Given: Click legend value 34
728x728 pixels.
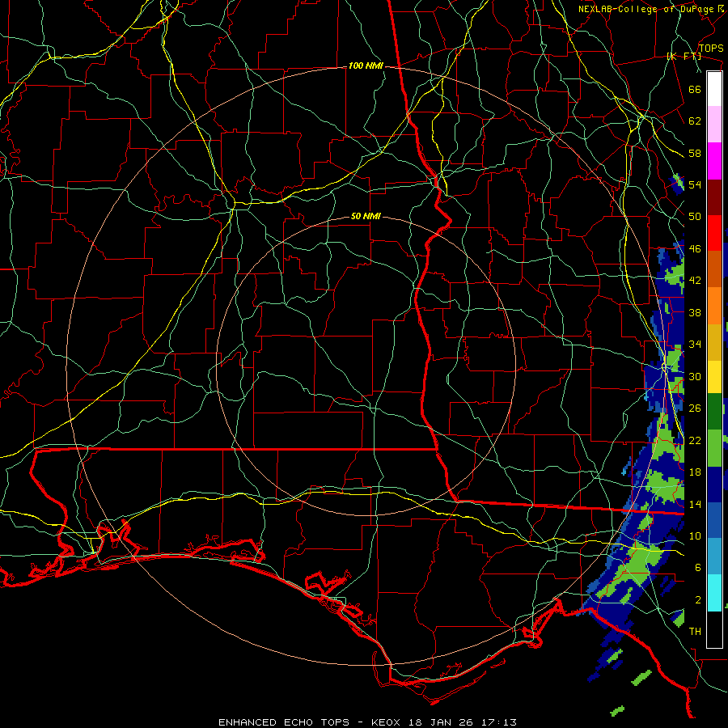Looking at the screenshot, I should [x=695, y=345].
